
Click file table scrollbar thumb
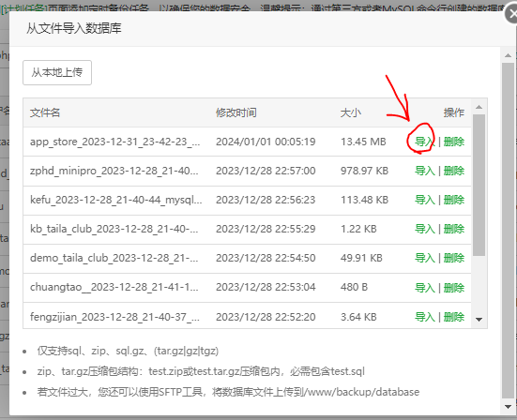pos(479,185)
